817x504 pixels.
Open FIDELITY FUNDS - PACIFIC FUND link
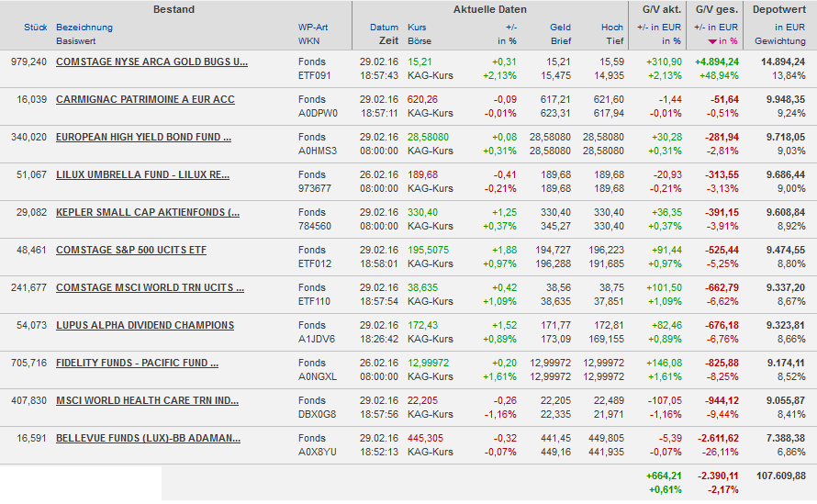point(137,363)
